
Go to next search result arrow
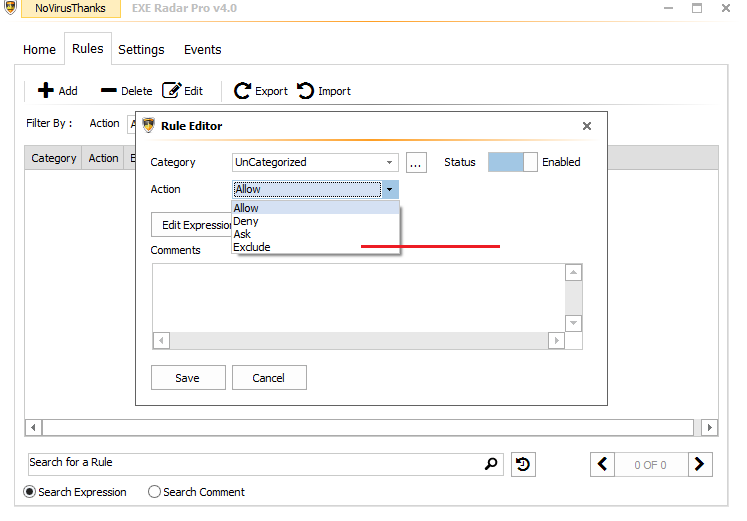[701, 464]
